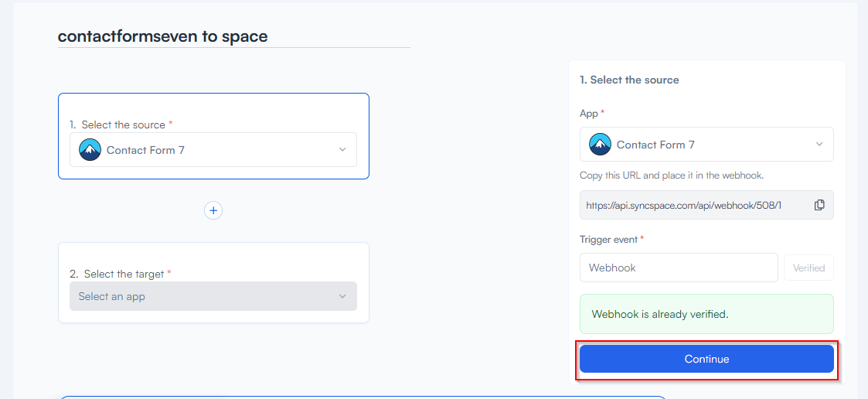
Task: Edit the 'contactformseven to space' title
Action: pos(163,36)
